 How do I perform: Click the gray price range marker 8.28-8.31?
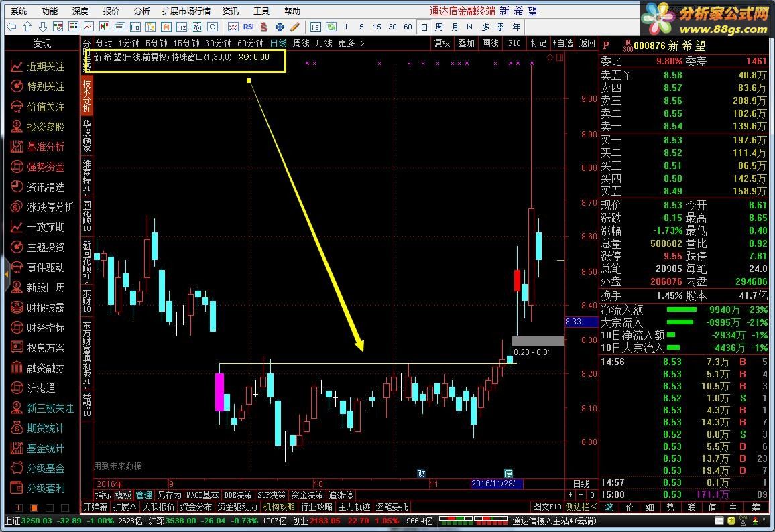pos(538,341)
